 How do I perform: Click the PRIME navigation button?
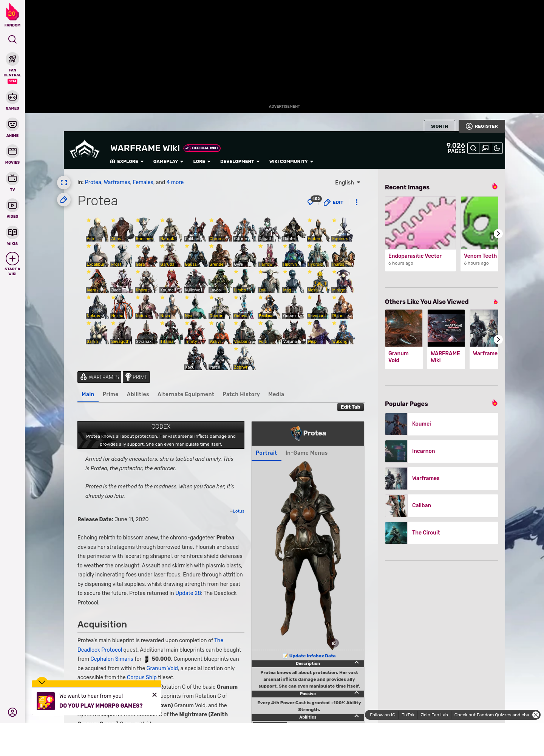[136, 377]
